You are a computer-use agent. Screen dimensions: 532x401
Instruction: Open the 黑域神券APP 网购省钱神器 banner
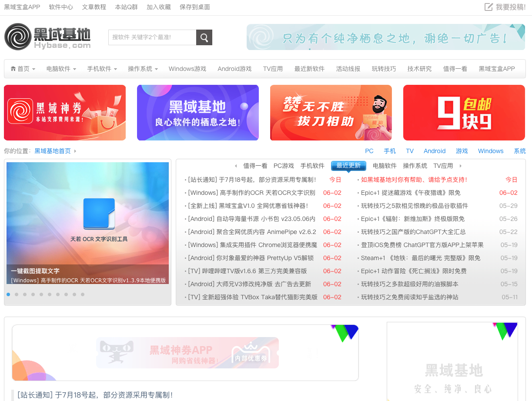187,353
